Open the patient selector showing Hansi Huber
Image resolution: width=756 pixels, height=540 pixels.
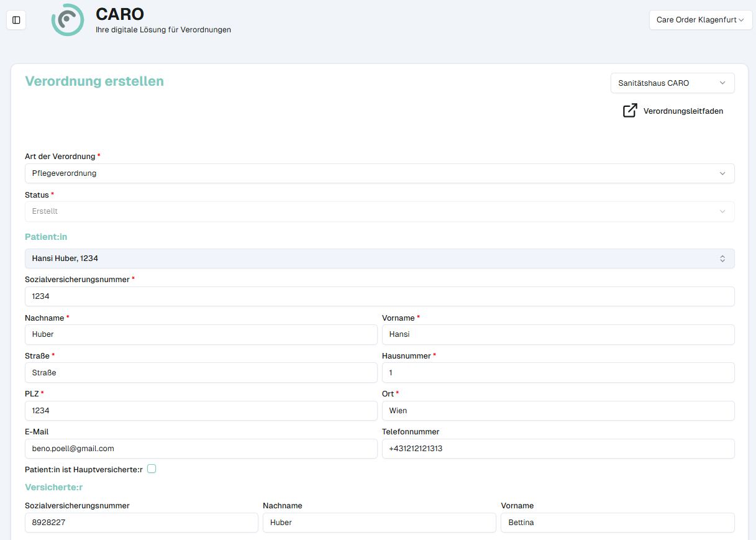tap(380, 258)
